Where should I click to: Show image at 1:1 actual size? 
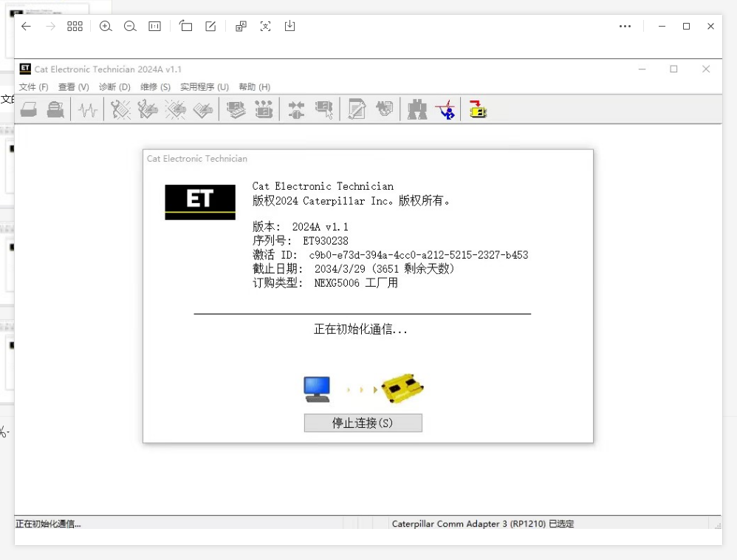tap(154, 27)
